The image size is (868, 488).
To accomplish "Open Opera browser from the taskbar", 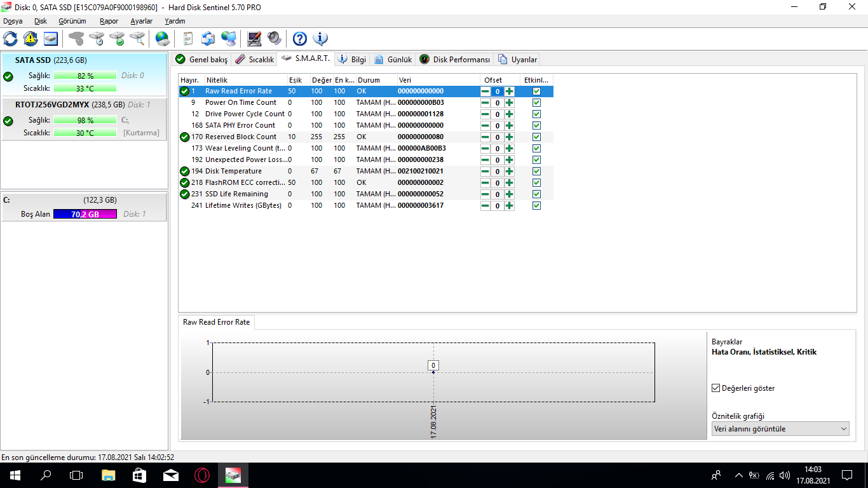I will point(202,475).
